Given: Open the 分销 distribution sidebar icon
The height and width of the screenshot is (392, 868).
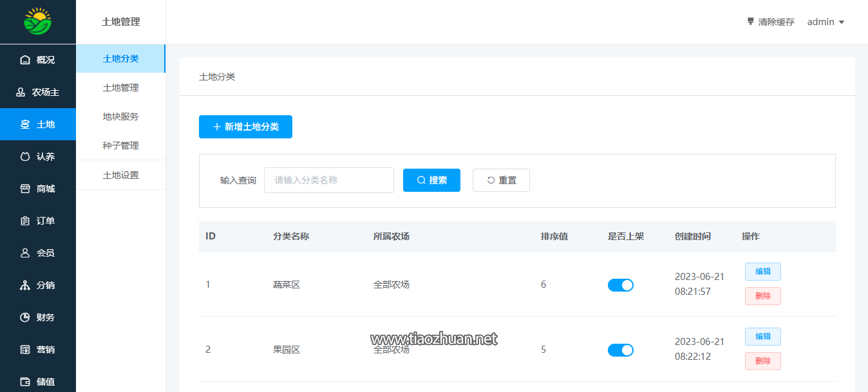Looking at the screenshot, I should pos(25,285).
